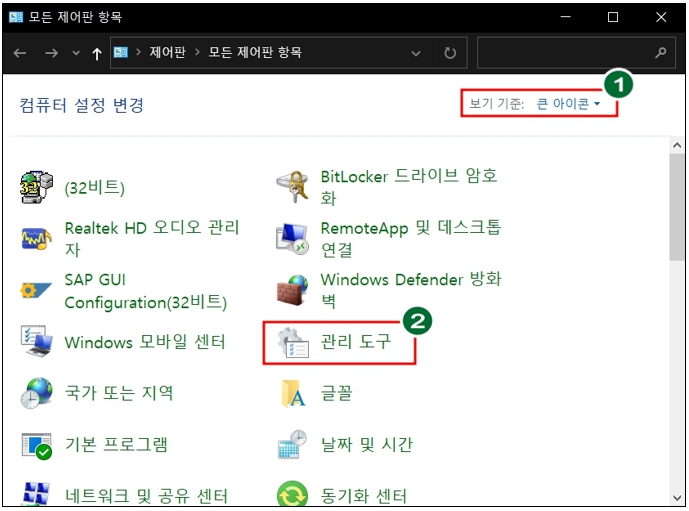
Task: Click the forward arrow in navigation bar
Action: pyautogui.click(x=51, y=53)
